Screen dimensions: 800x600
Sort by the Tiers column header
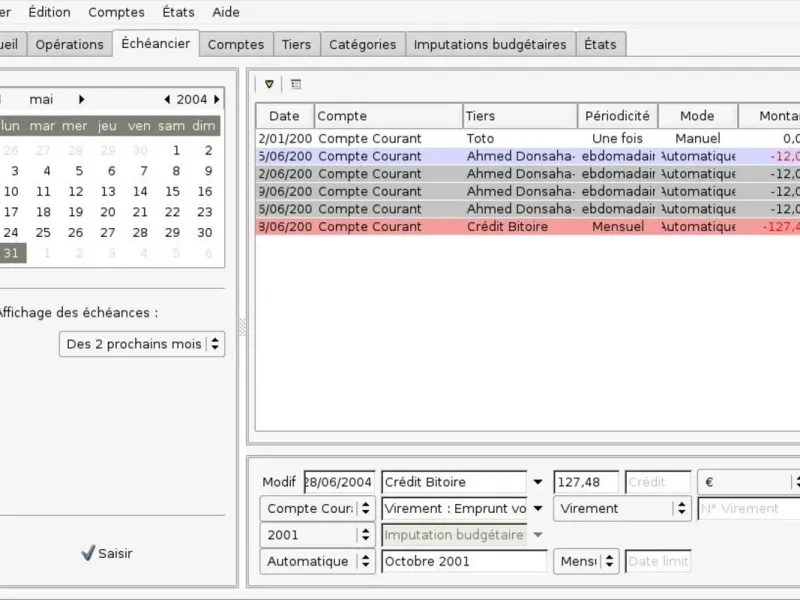(520, 116)
